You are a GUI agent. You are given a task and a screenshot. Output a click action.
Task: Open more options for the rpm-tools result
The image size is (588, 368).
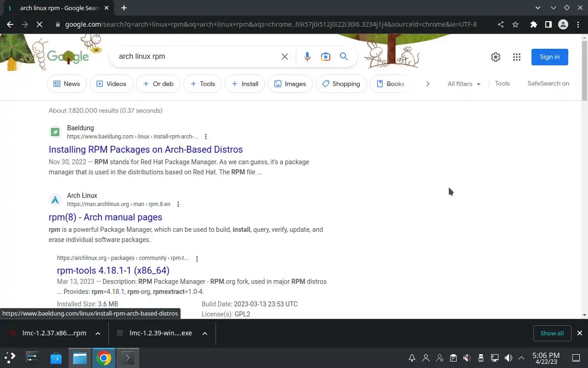(x=197, y=259)
